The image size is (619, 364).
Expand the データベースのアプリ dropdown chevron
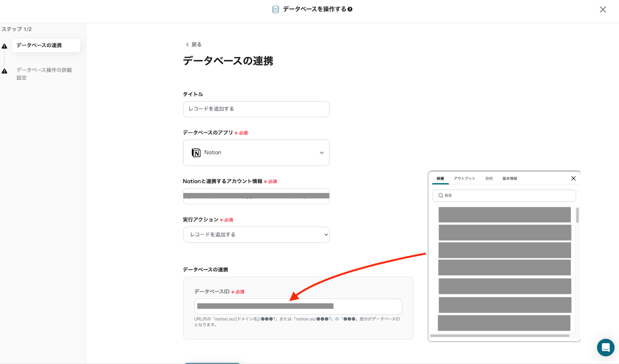pyautogui.click(x=321, y=153)
